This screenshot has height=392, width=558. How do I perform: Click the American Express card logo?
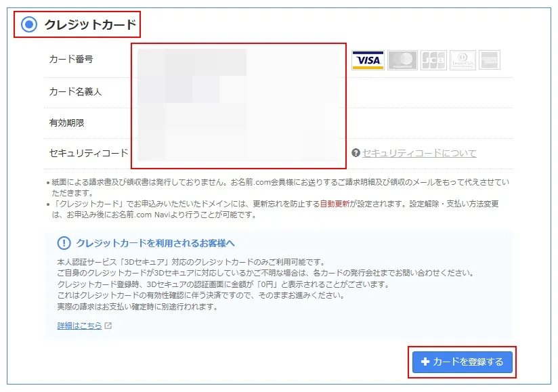(490, 60)
